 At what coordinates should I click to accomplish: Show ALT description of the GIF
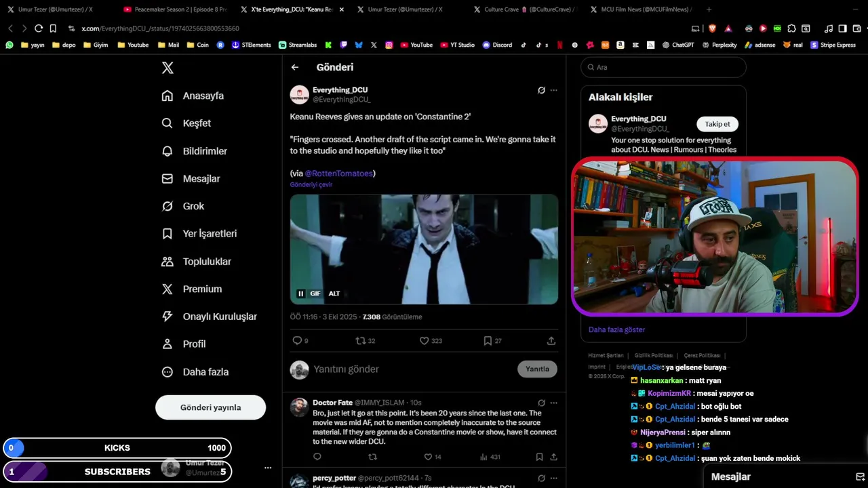click(334, 293)
